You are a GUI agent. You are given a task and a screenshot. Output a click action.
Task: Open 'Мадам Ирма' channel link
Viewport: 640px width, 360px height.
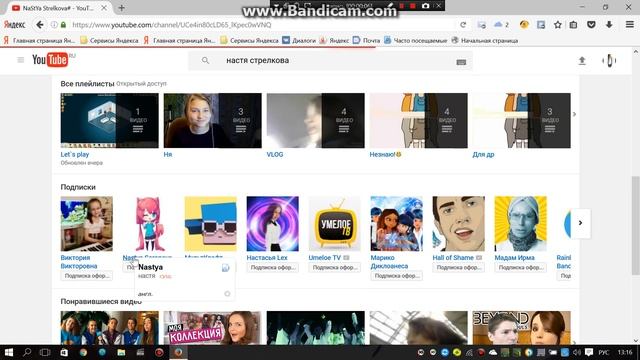pyautogui.click(x=514, y=258)
